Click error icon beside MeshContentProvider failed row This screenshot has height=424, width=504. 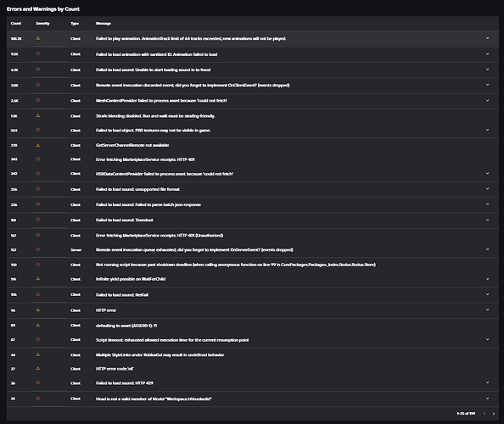[38, 100]
